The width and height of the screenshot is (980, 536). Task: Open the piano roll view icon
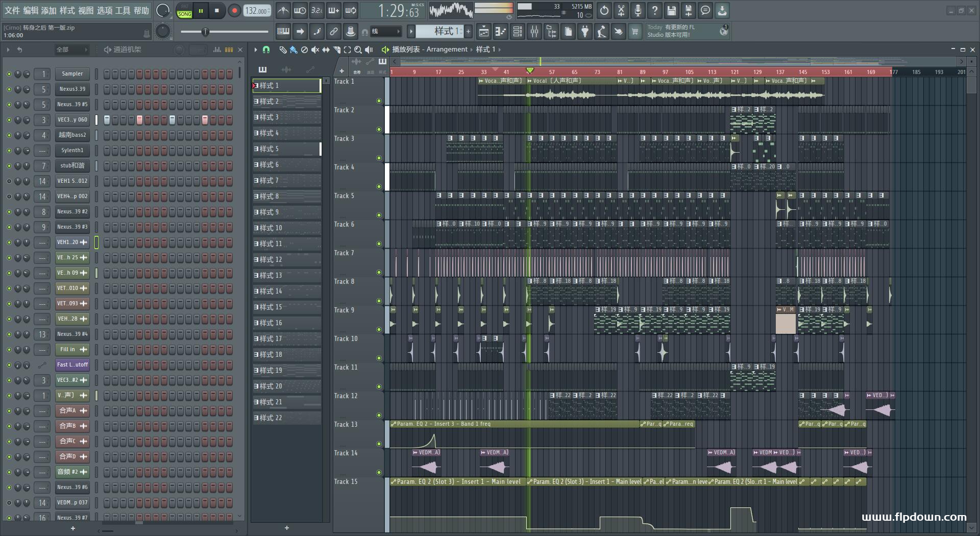pyautogui.click(x=500, y=32)
